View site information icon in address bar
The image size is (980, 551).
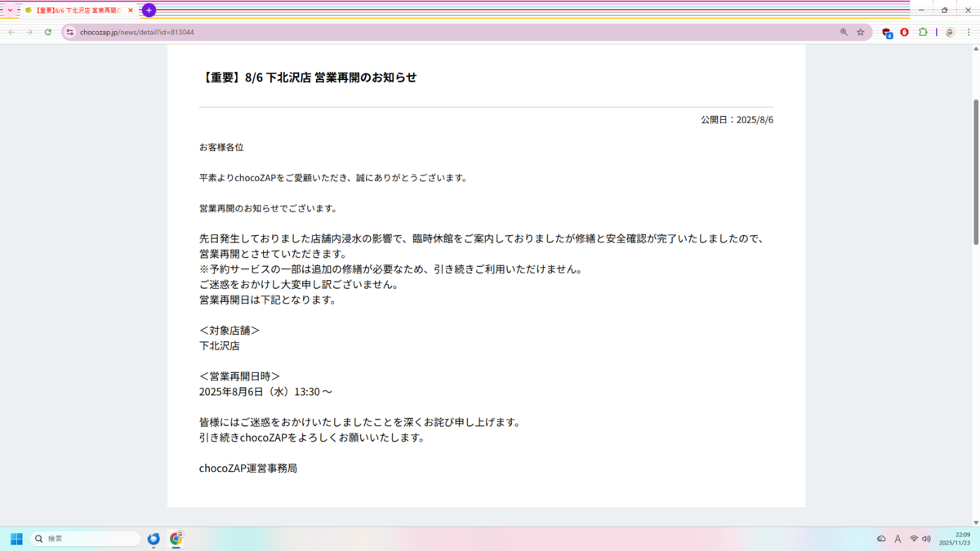[x=70, y=32]
